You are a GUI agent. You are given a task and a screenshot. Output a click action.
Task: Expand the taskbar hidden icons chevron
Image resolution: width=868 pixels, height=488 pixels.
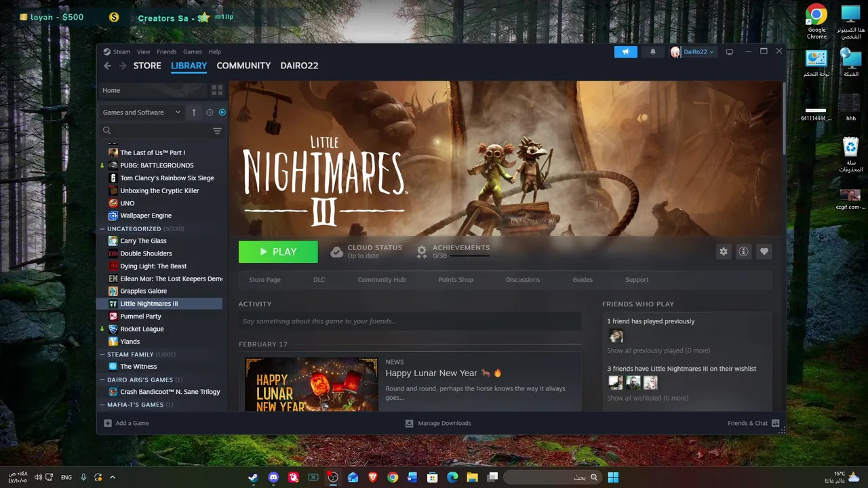113,477
